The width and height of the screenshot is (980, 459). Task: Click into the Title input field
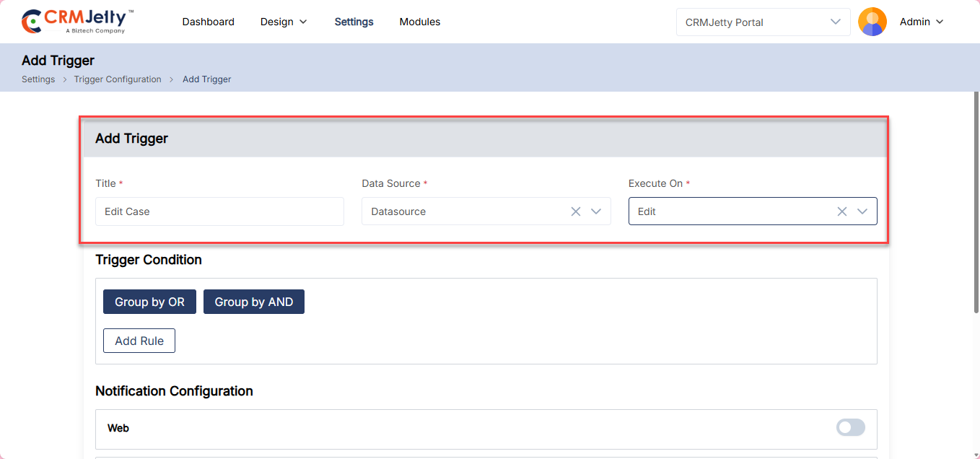[219, 211]
